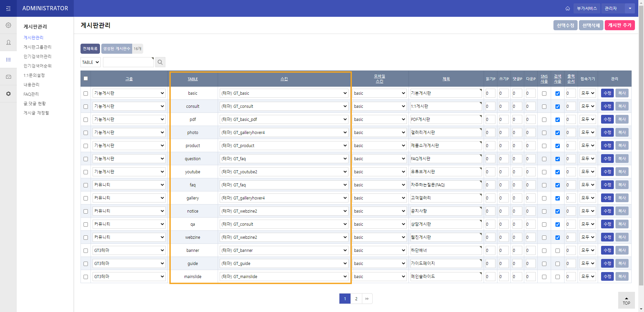Open 인기검색어관리 in the side menu
644x312 pixels.
pos(38,56)
